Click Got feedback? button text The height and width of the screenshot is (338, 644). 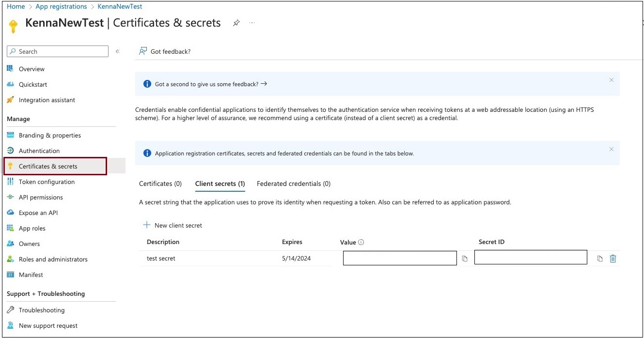(x=171, y=51)
